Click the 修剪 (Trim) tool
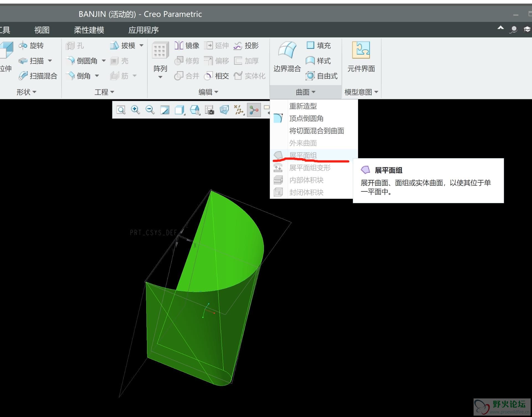The width and height of the screenshot is (532, 417). tap(187, 61)
